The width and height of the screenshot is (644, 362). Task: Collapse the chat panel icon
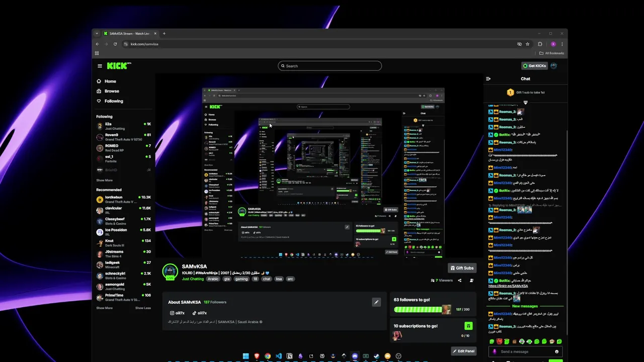point(488,78)
